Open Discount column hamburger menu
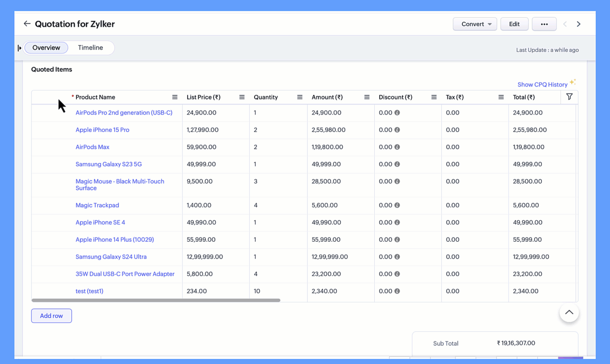The height and width of the screenshot is (364, 610). 434,97
